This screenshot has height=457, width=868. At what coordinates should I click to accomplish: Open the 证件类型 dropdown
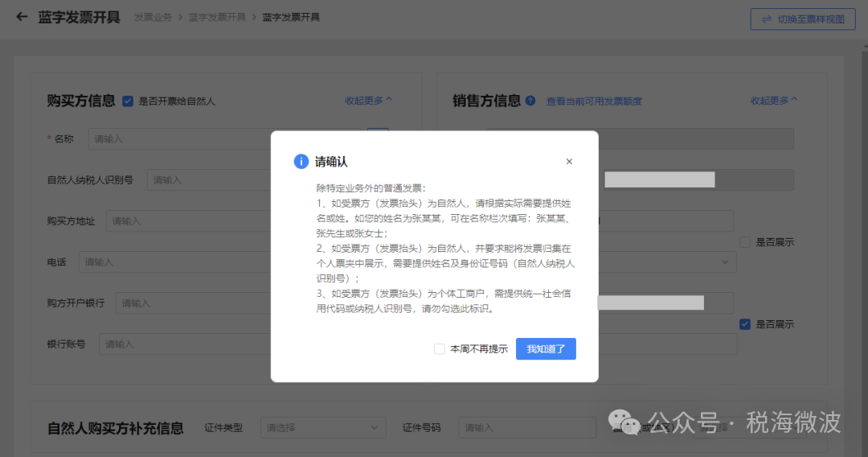[x=322, y=428]
